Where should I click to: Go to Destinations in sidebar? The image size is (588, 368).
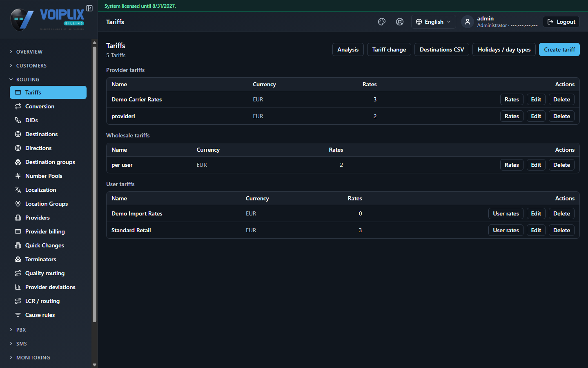pyautogui.click(x=48, y=134)
